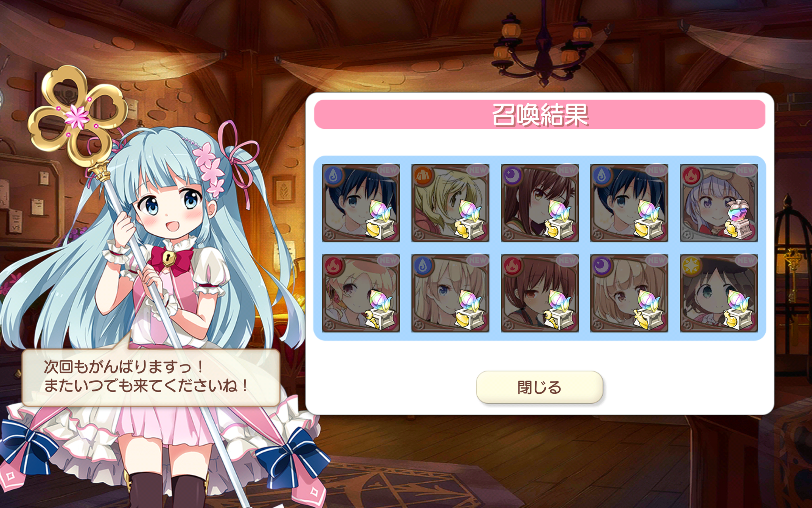Tap the fourth top-row water-element character card
Screen dimensions: 812x508
click(629, 203)
